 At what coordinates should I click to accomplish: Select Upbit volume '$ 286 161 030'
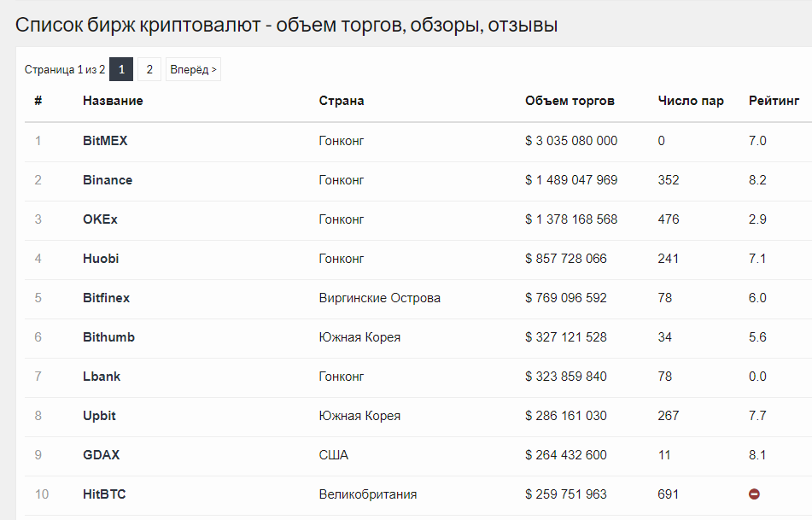point(566,416)
